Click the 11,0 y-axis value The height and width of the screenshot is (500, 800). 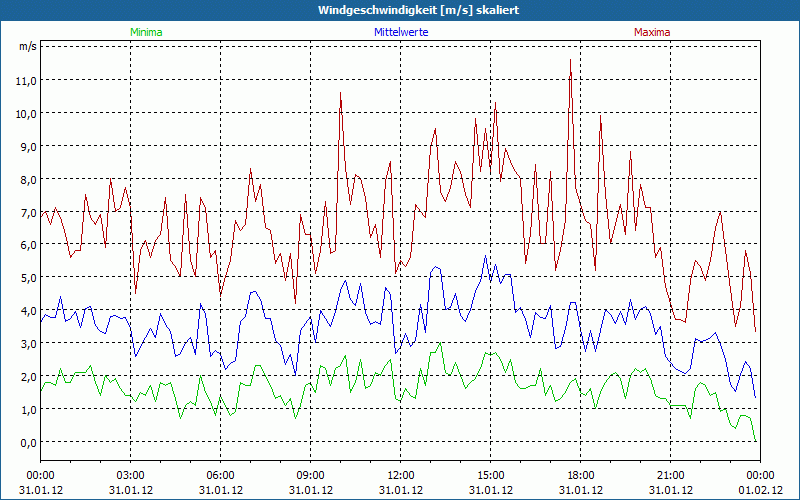coord(28,81)
